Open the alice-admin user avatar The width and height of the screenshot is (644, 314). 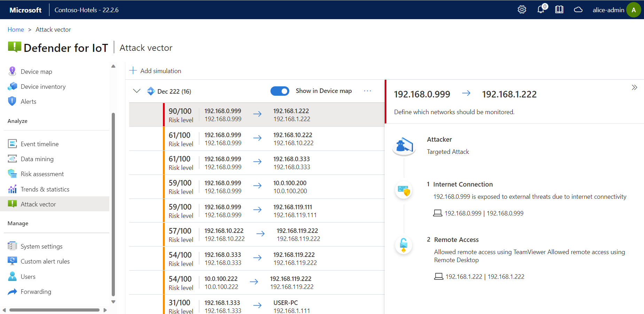click(634, 10)
